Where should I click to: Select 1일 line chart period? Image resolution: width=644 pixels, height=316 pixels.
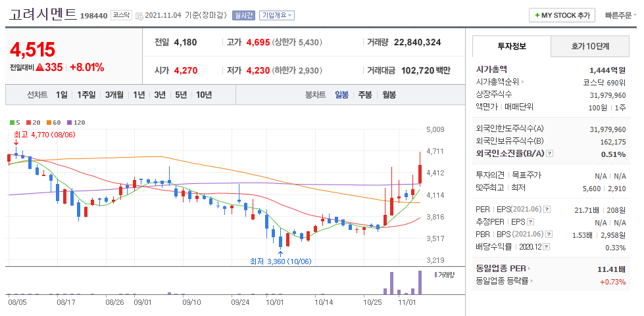(x=62, y=95)
